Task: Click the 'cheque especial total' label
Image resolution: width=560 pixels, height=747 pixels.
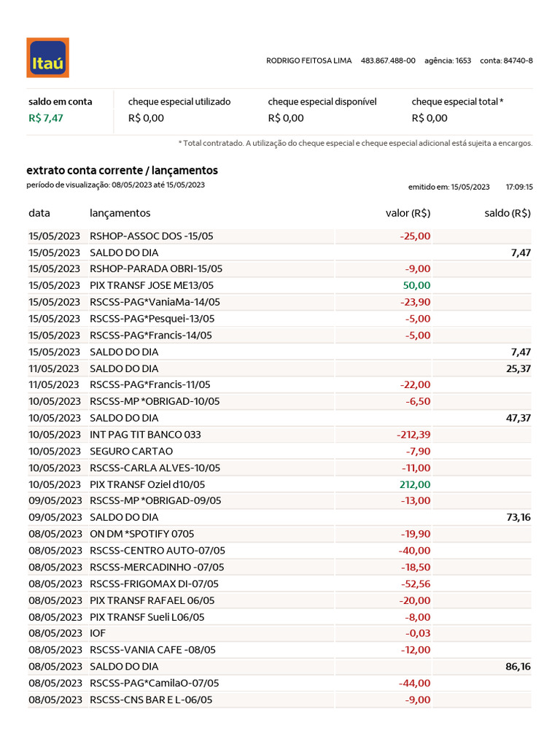Action: coord(457,102)
